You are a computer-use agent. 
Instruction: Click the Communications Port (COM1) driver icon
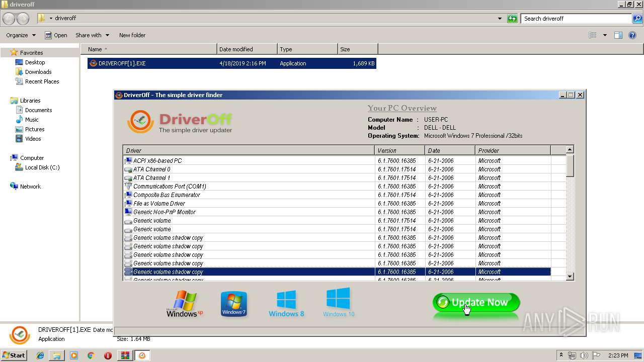(128, 186)
